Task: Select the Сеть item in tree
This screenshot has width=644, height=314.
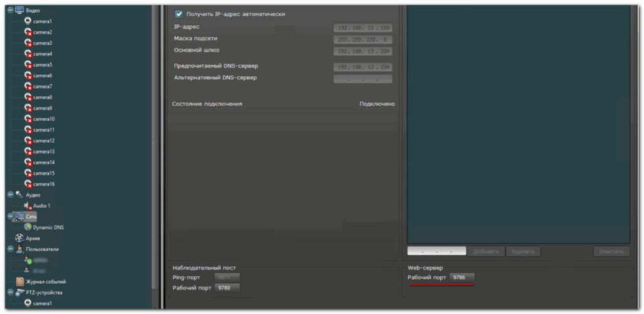Action: coord(31,216)
